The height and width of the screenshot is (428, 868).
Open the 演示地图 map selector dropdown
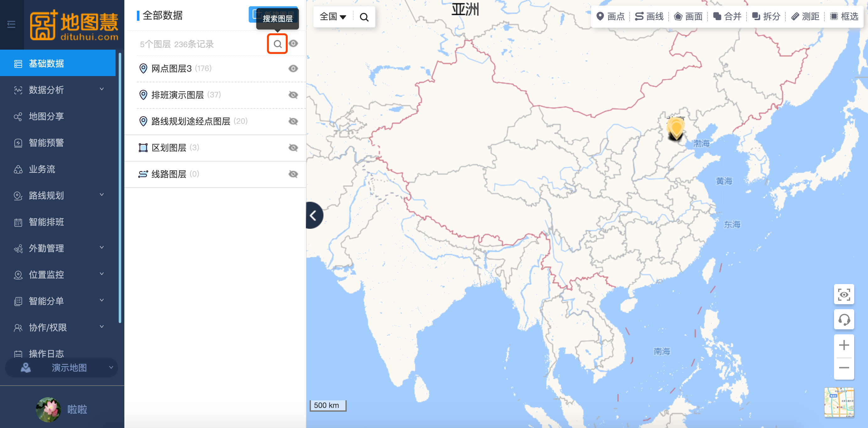click(62, 368)
